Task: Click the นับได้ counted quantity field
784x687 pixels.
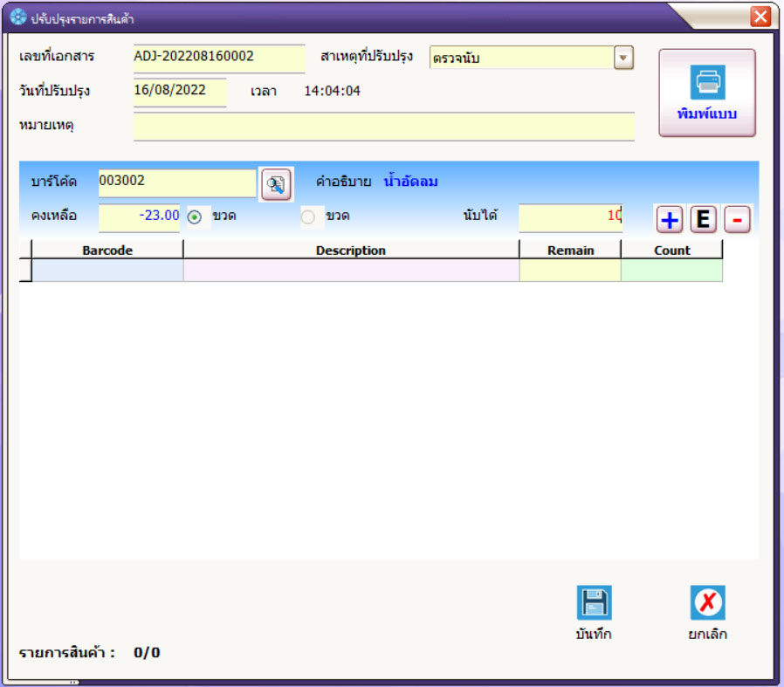Action: 570,216
